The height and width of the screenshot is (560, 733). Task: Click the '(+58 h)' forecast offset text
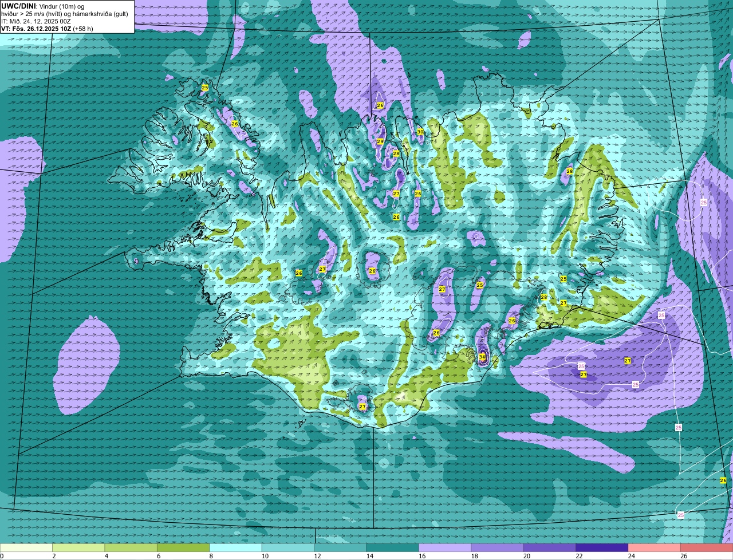point(83,29)
